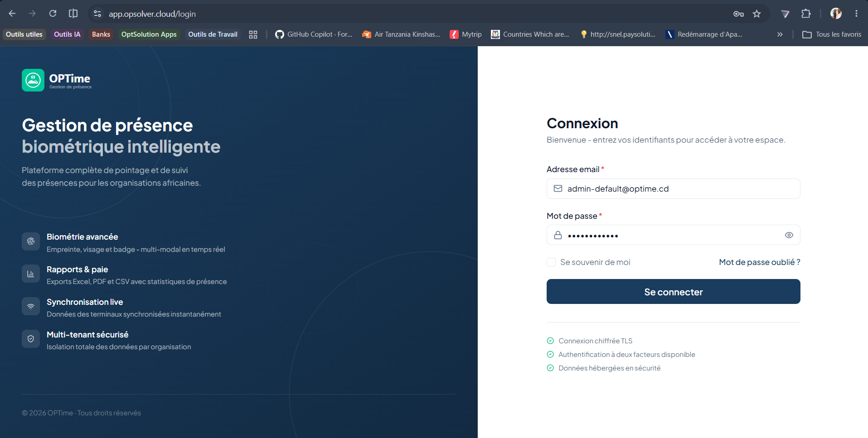Open the Outils IA bookmark folder
Image resolution: width=868 pixels, height=438 pixels.
tap(67, 34)
